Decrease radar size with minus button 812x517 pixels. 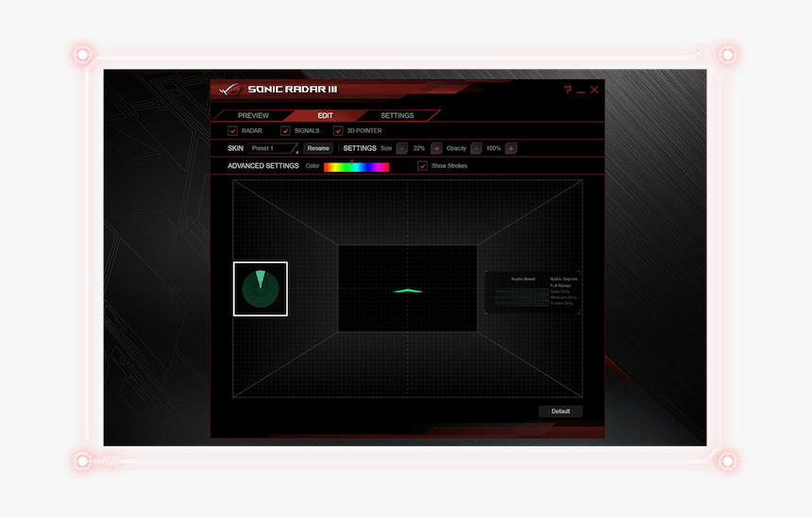coord(402,148)
